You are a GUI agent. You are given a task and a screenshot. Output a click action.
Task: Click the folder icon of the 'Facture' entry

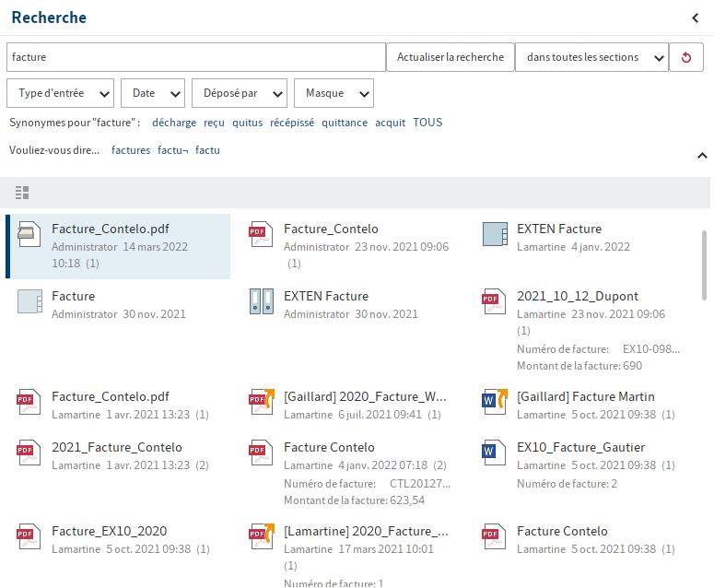(x=29, y=301)
